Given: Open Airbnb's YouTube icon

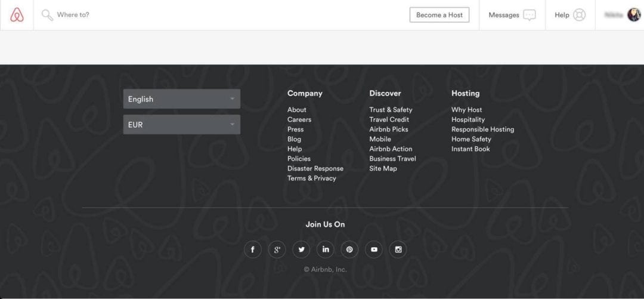Looking at the screenshot, I should [x=374, y=249].
